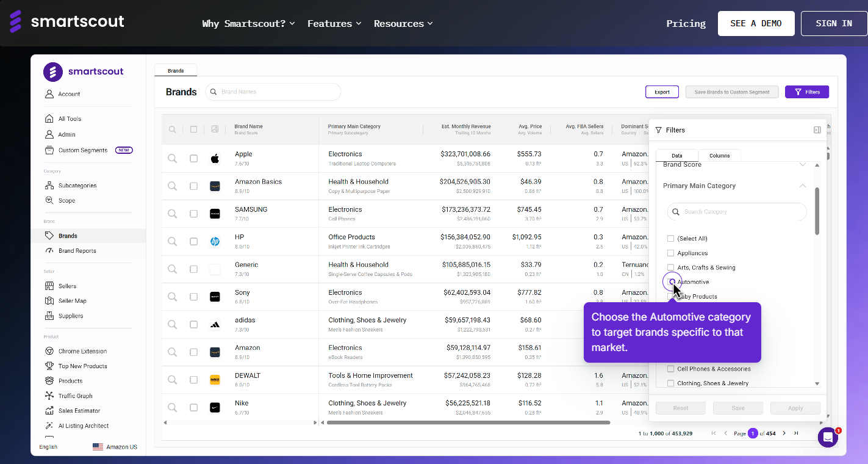
Task: Click Apply in the Filters panel
Action: click(x=795, y=408)
